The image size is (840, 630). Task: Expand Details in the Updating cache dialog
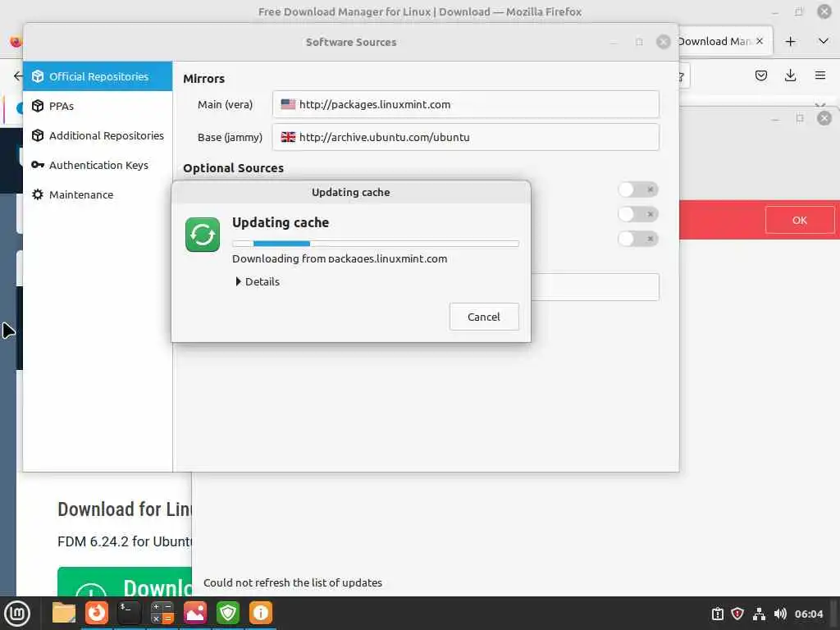point(257,282)
